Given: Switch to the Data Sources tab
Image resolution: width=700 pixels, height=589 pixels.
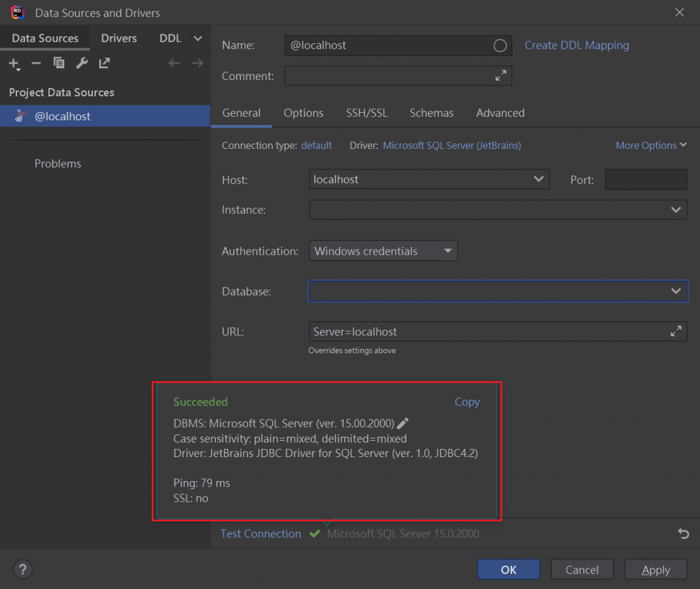Looking at the screenshot, I should [45, 38].
